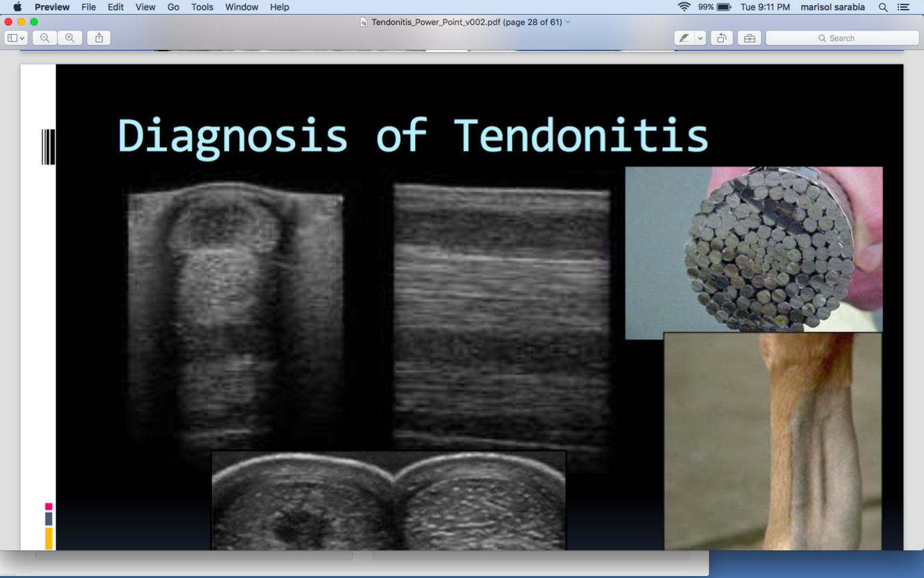This screenshot has width=924, height=578.
Task: Click the zoom in button
Action: pos(70,38)
